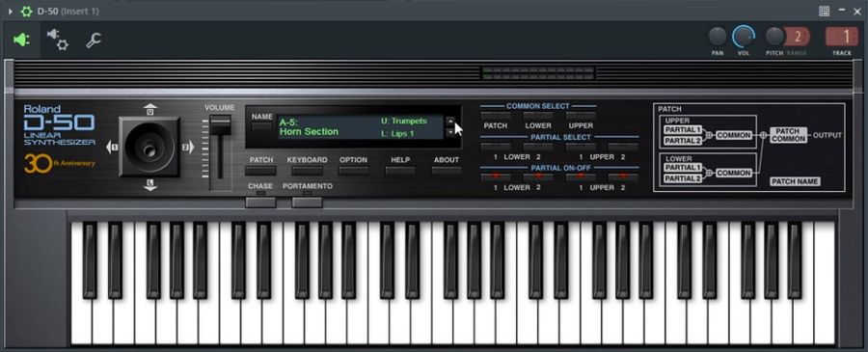Open the KEYBOARD menu button
Image resolution: width=868 pixels, height=352 pixels.
[x=308, y=171]
